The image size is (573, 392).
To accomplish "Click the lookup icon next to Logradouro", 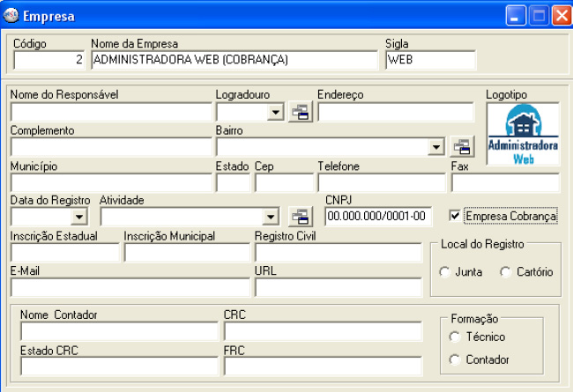I will point(301,112).
